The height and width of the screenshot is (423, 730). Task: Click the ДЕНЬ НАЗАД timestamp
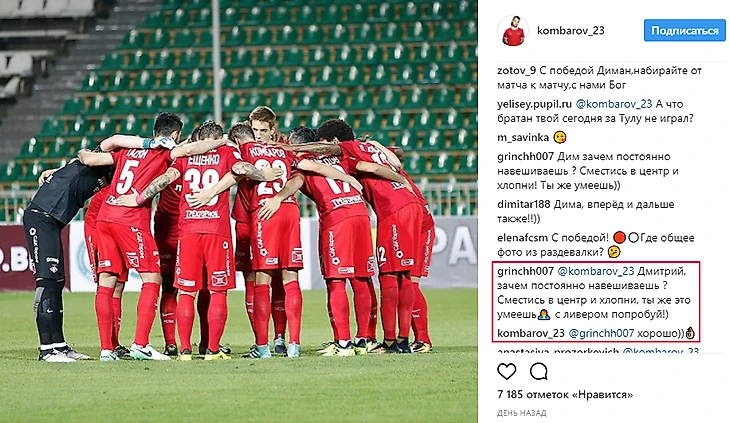[x=521, y=413]
